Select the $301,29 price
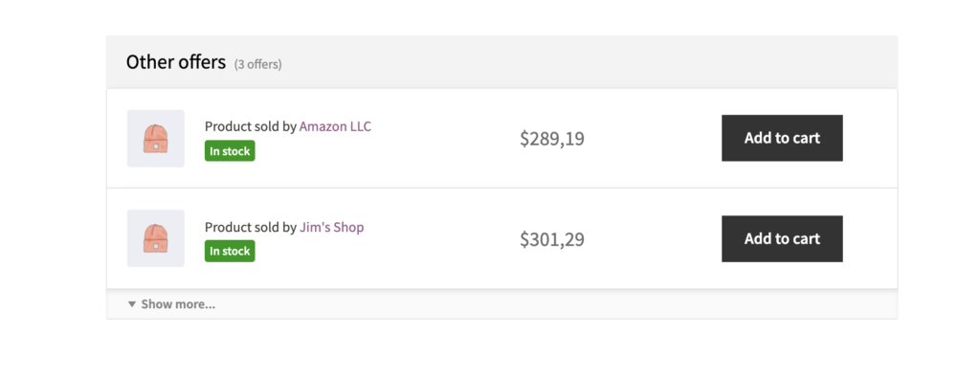Viewport: 980px width, 379px height. coord(552,239)
